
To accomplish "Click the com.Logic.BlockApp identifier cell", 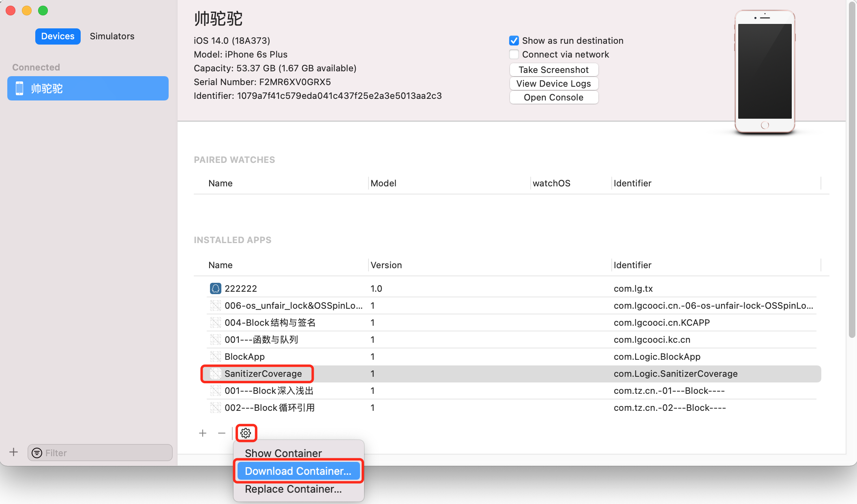I will [657, 357].
